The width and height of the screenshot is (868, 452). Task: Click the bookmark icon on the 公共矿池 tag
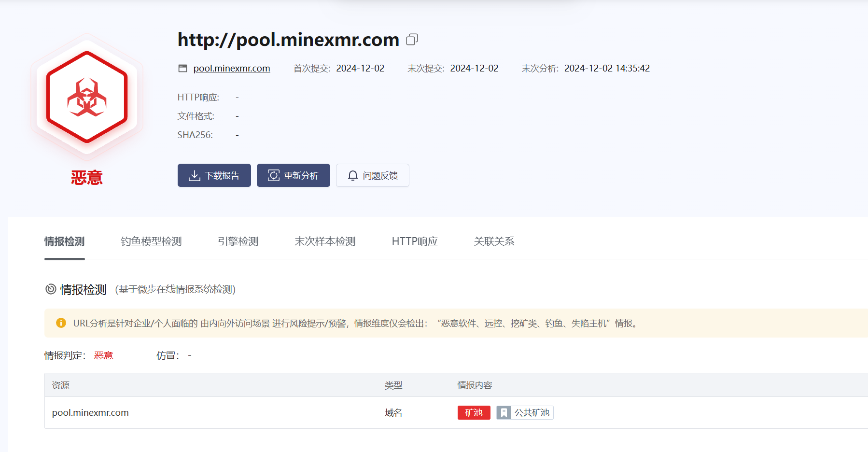(x=504, y=413)
